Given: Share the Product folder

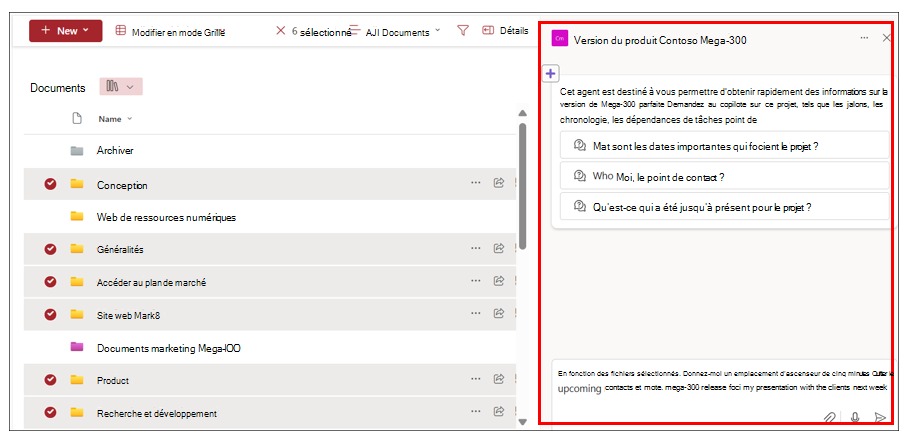Looking at the screenshot, I should 498,378.
